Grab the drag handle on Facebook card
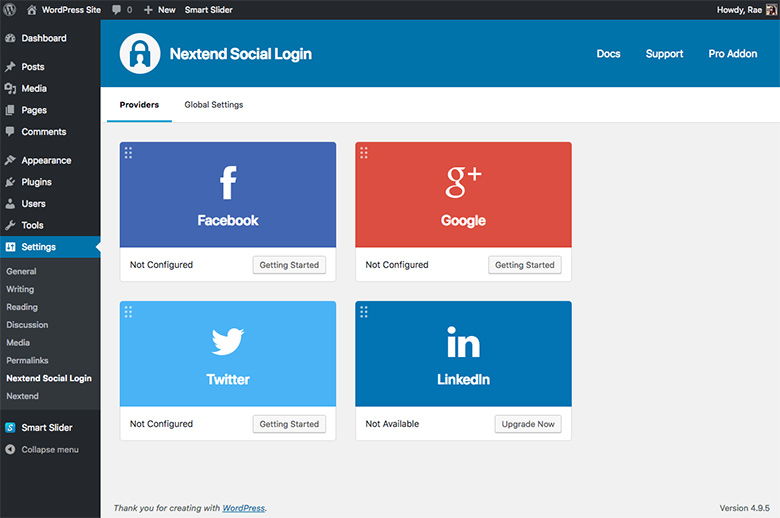The image size is (780, 518). pos(128,152)
